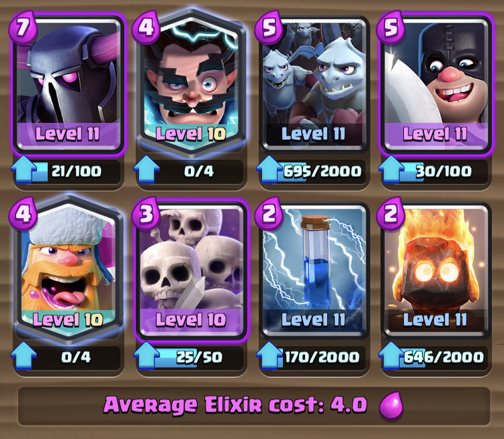
Task: Choose the Executioner card
Action: point(436,85)
